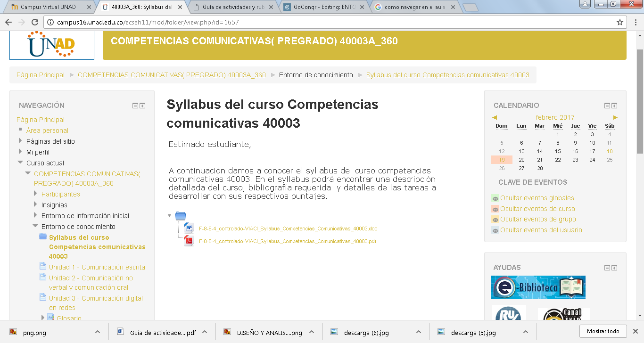Bookmark this page with the star icon
Image resolution: width=644 pixels, height=343 pixels.
click(619, 22)
